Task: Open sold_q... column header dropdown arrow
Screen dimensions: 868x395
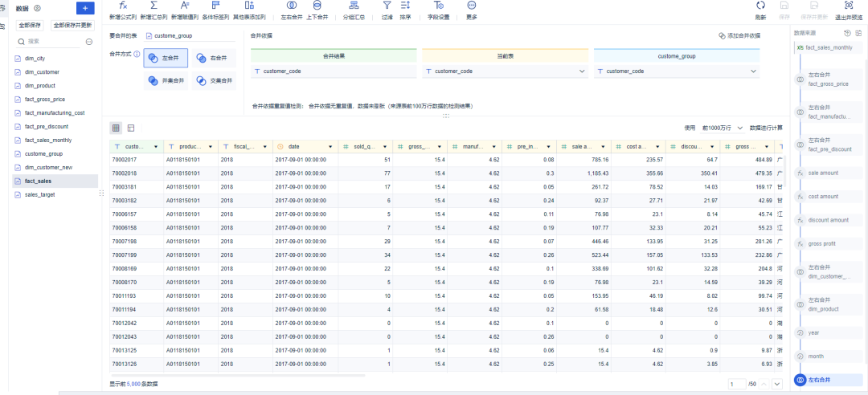Action: 385,147
